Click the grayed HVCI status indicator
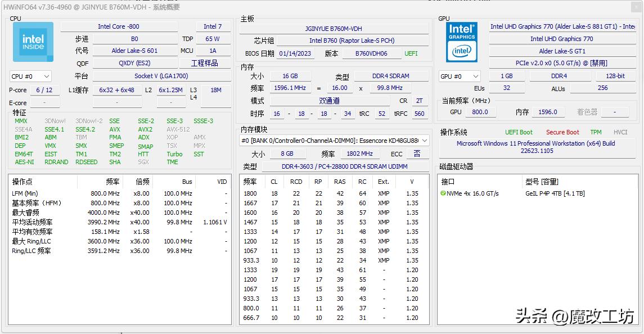 point(620,132)
